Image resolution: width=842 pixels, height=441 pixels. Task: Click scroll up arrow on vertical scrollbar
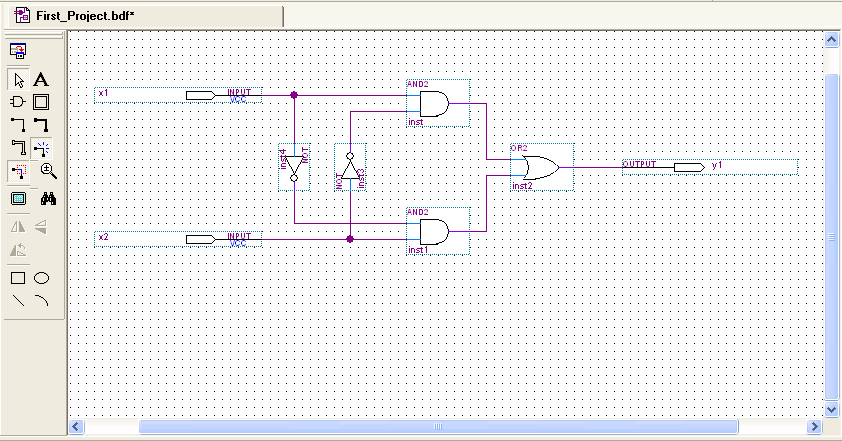point(830,39)
